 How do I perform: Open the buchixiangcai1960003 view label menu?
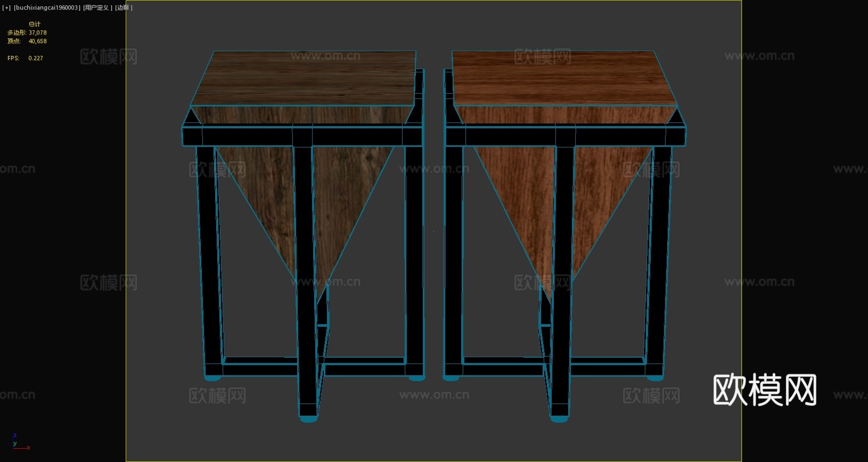[47, 7]
